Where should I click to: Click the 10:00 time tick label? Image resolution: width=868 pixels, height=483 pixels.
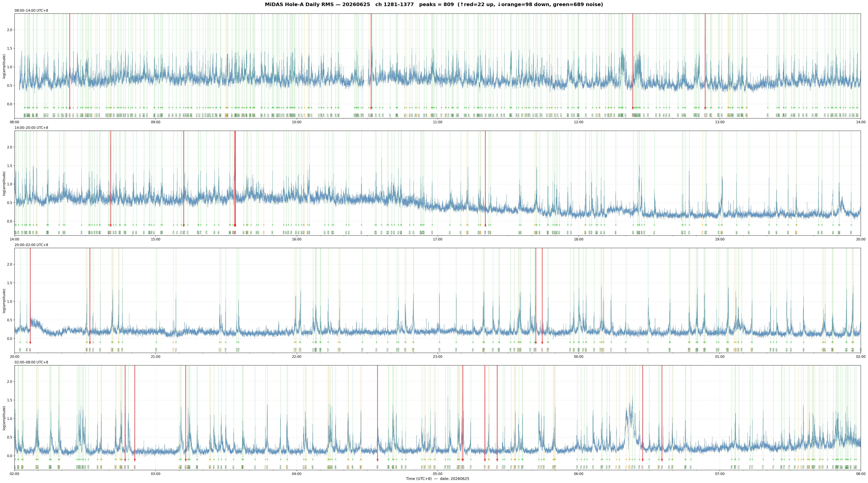point(297,122)
